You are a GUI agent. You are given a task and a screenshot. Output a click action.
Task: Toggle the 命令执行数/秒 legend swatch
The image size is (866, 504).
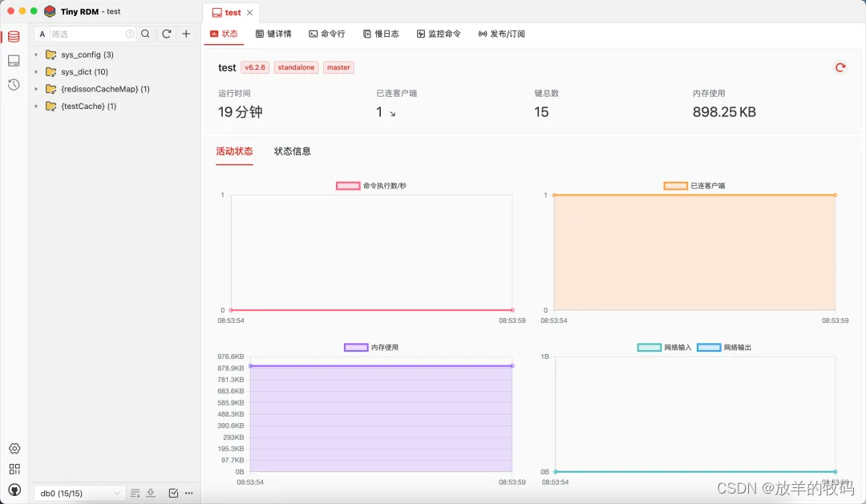348,185
